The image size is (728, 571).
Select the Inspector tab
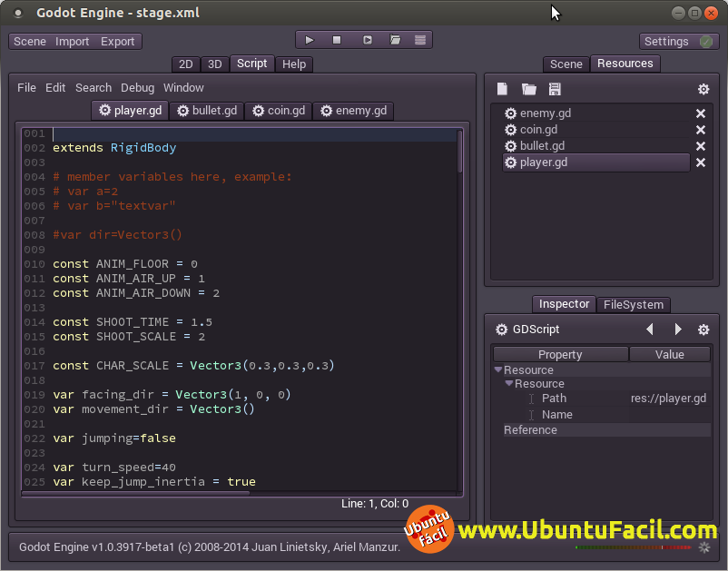(x=564, y=304)
